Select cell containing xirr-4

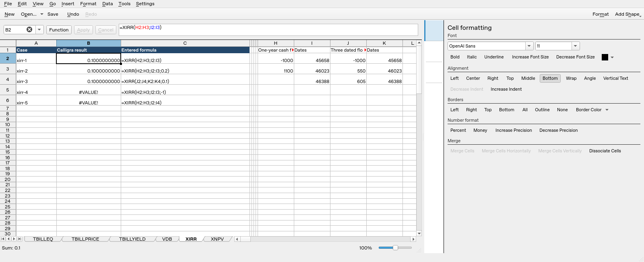coord(36,90)
